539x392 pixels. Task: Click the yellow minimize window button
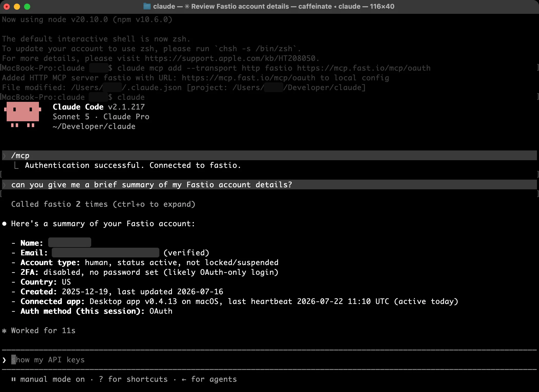(17, 7)
